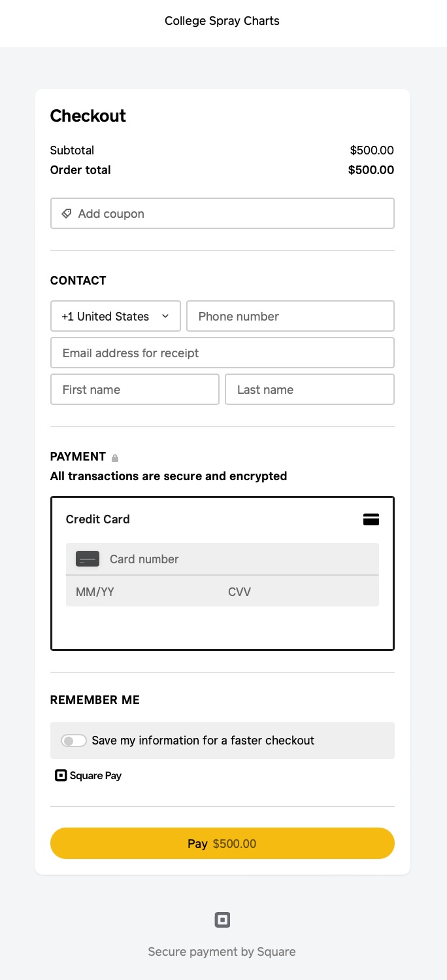This screenshot has height=980, width=447.
Task: Click the Square logo in footer
Action: (x=222, y=920)
